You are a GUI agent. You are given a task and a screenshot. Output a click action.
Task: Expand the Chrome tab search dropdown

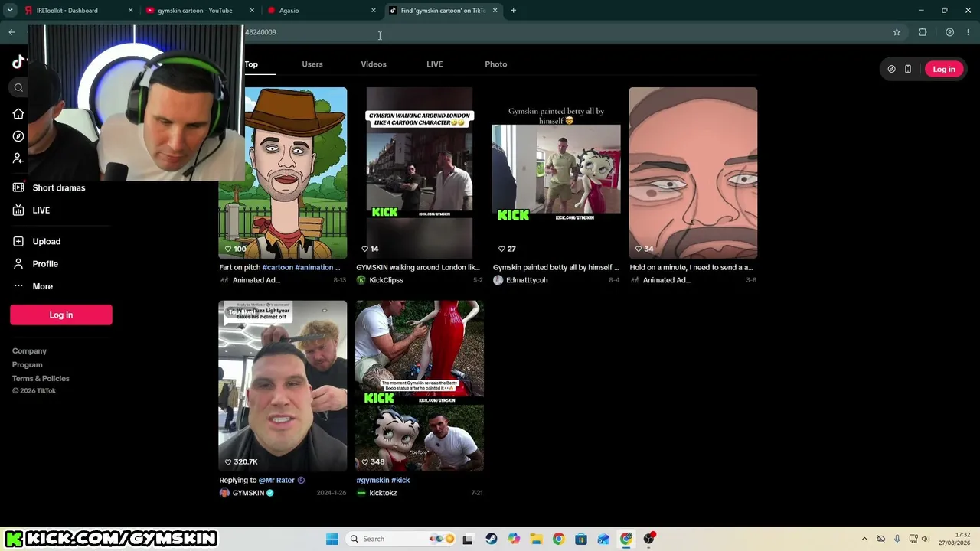click(10, 11)
